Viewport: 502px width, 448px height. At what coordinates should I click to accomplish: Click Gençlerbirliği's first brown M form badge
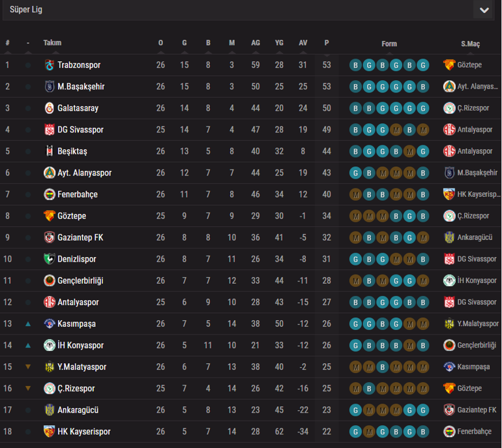(355, 280)
